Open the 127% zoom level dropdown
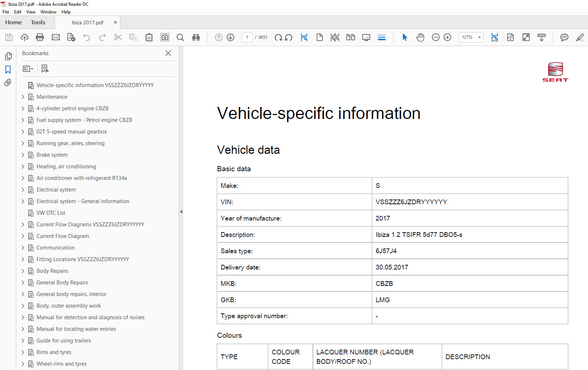 click(x=479, y=37)
